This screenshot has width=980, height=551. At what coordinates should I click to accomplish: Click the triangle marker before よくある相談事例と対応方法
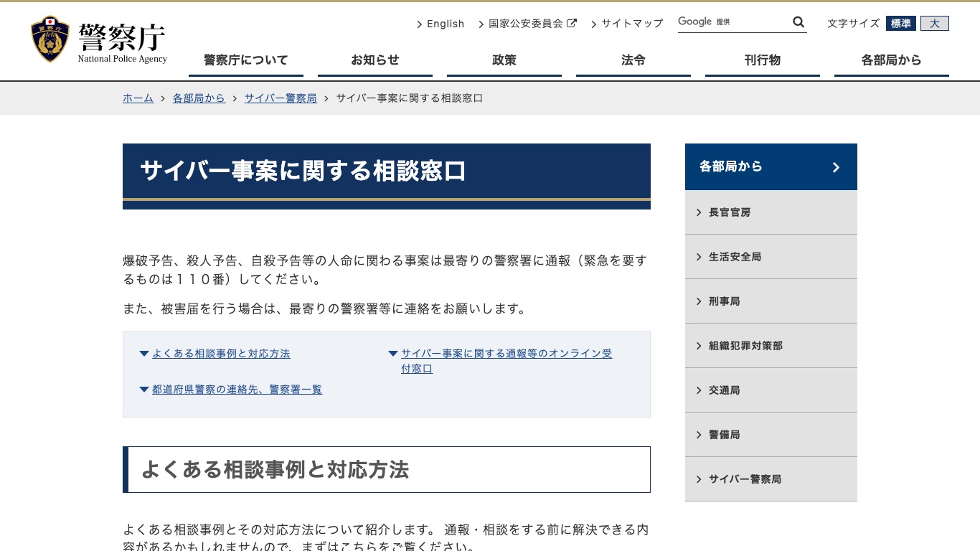[x=144, y=354]
